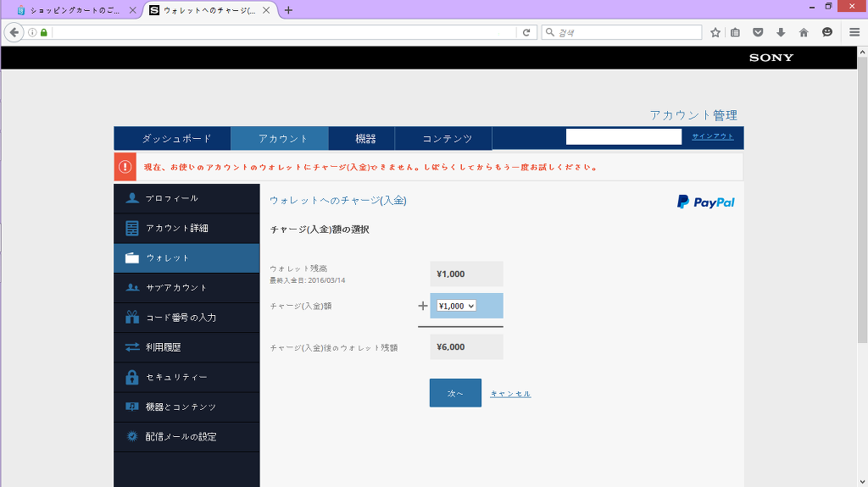Click the gift icon for コード番号の入力

tap(131, 318)
